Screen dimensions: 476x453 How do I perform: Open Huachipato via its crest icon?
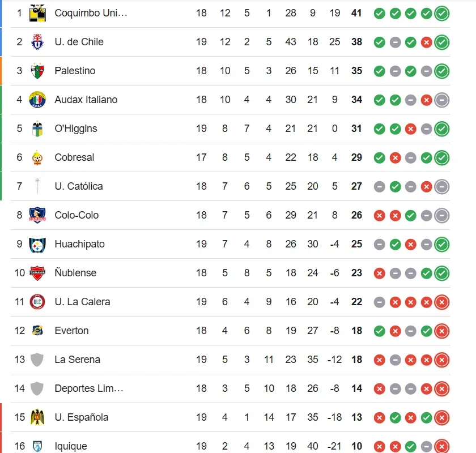pos(37,244)
